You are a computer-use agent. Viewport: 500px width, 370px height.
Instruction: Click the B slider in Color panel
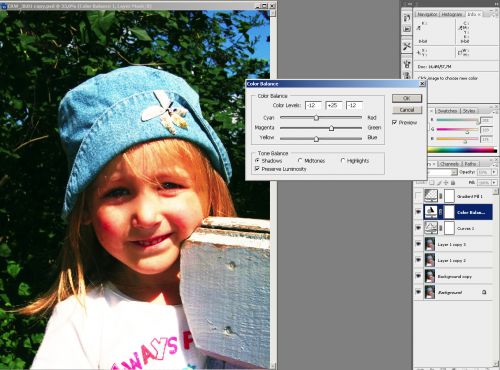point(457,139)
